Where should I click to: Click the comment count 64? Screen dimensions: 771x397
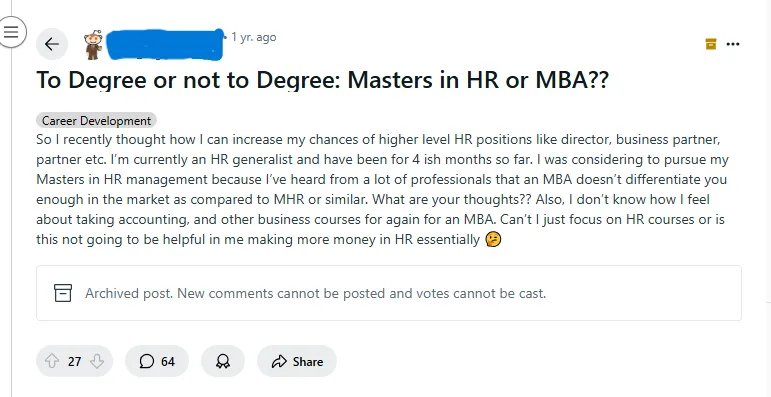(x=168, y=362)
